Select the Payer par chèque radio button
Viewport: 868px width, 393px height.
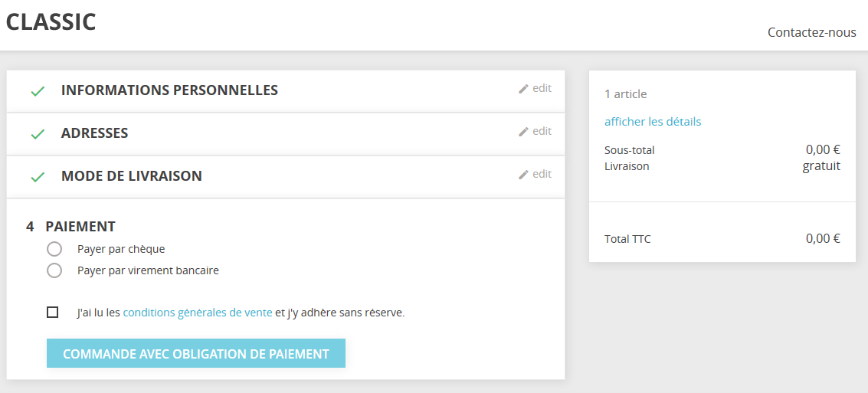coord(54,249)
